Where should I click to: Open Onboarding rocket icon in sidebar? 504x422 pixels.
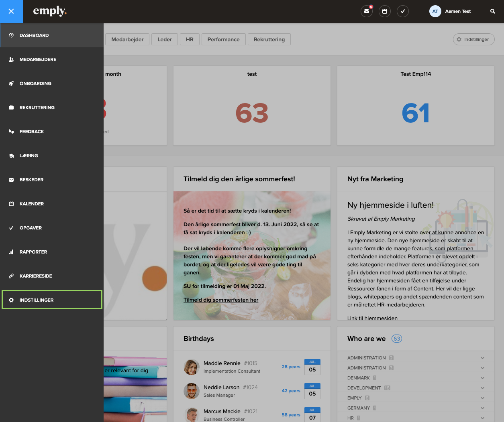[x=11, y=83]
